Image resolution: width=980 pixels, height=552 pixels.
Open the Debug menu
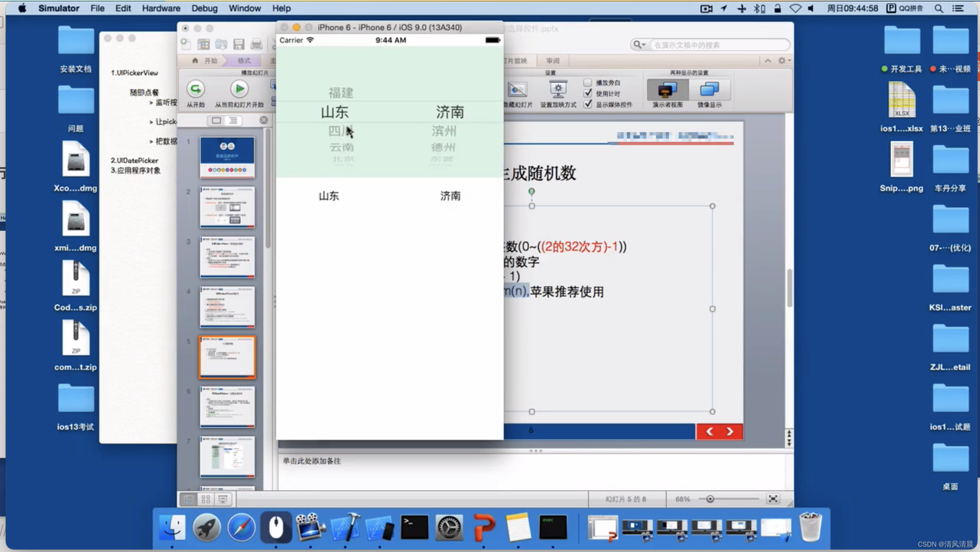point(204,8)
